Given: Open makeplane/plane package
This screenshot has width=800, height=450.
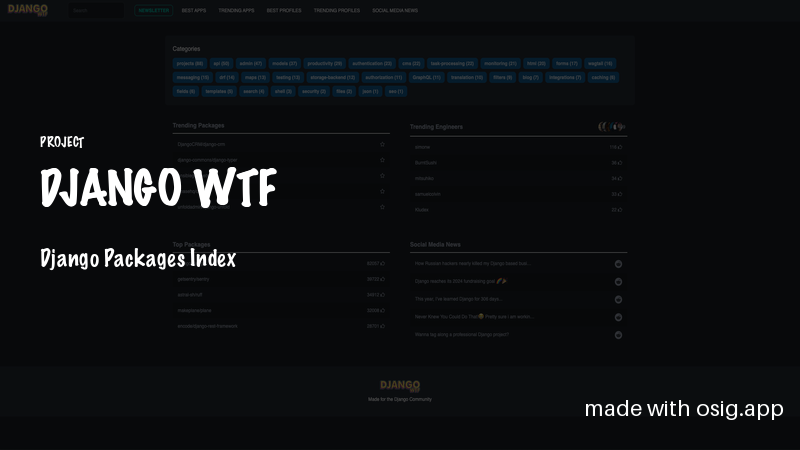Looking at the screenshot, I should click(x=194, y=311).
